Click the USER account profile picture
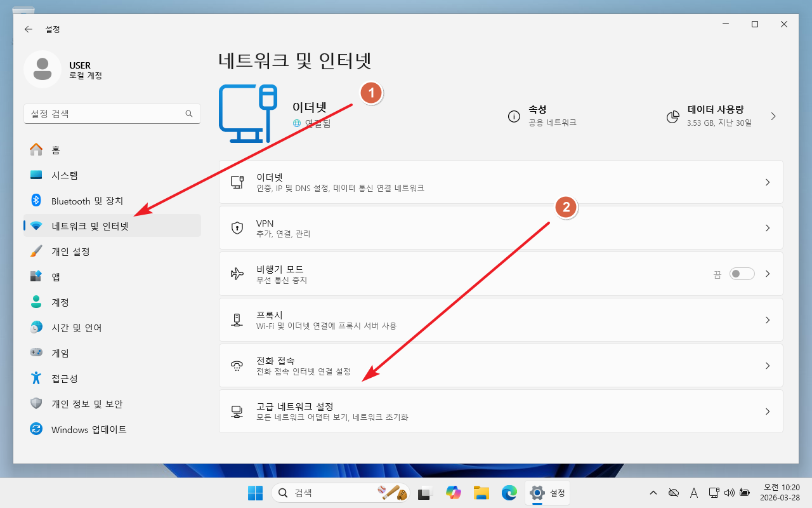Image resolution: width=812 pixels, height=508 pixels. pyautogui.click(x=43, y=70)
